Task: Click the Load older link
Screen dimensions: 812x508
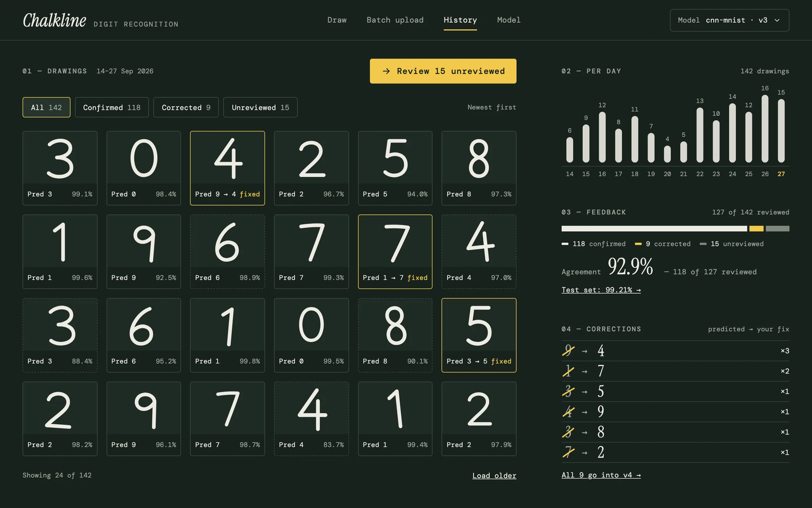Action: click(x=494, y=475)
